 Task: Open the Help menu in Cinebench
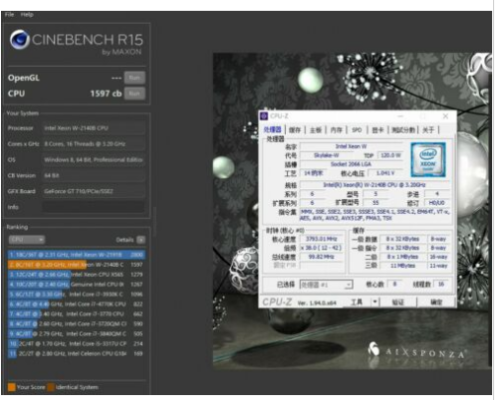pyautogui.click(x=27, y=15)
